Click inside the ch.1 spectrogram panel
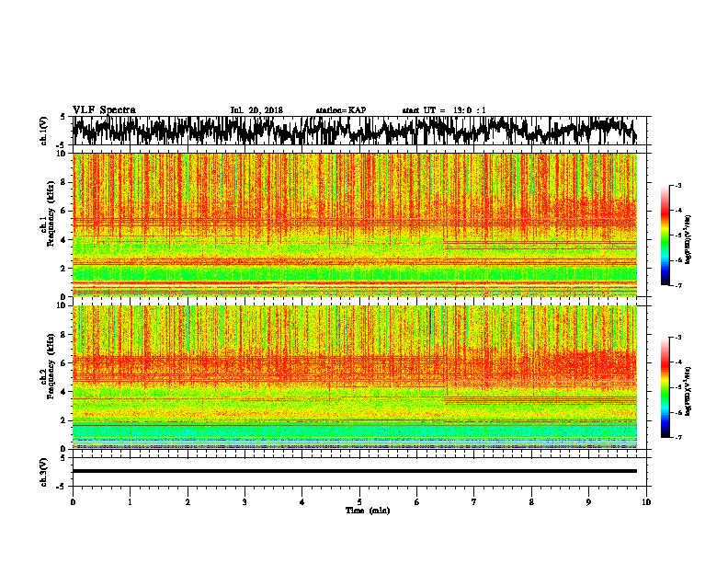 [355, 224]
